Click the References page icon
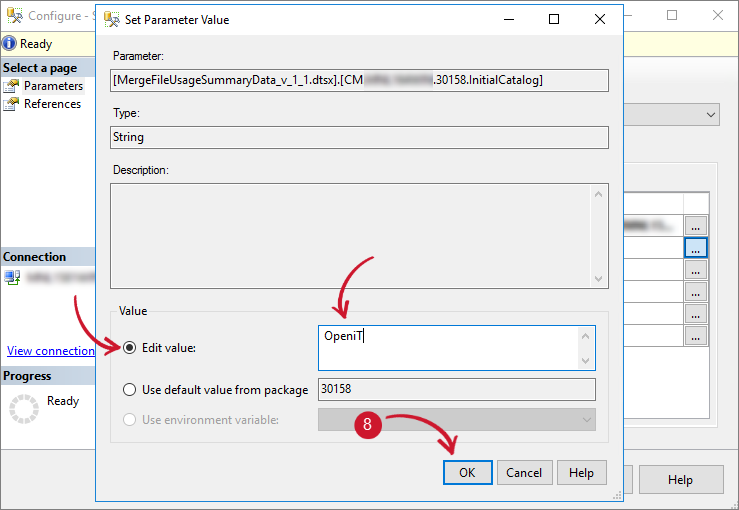The height and width of the screenshot is (510, 739). (11, 104)
